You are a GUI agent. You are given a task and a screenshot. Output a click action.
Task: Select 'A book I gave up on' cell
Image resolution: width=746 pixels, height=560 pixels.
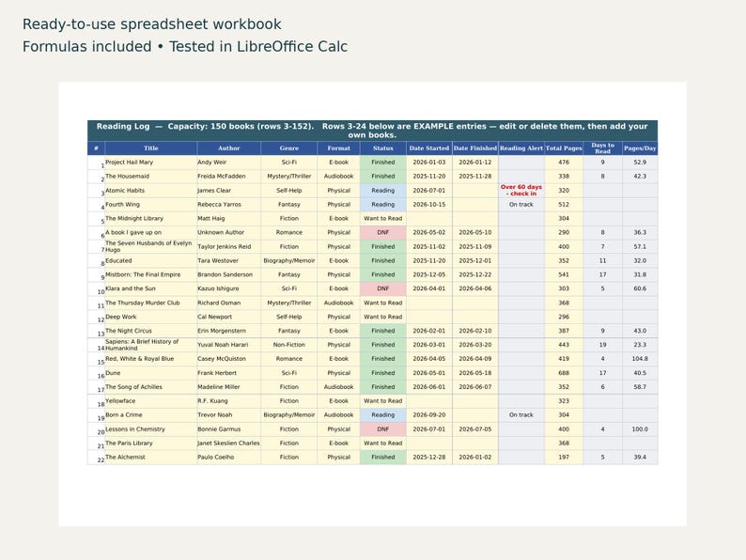(151, 232)
